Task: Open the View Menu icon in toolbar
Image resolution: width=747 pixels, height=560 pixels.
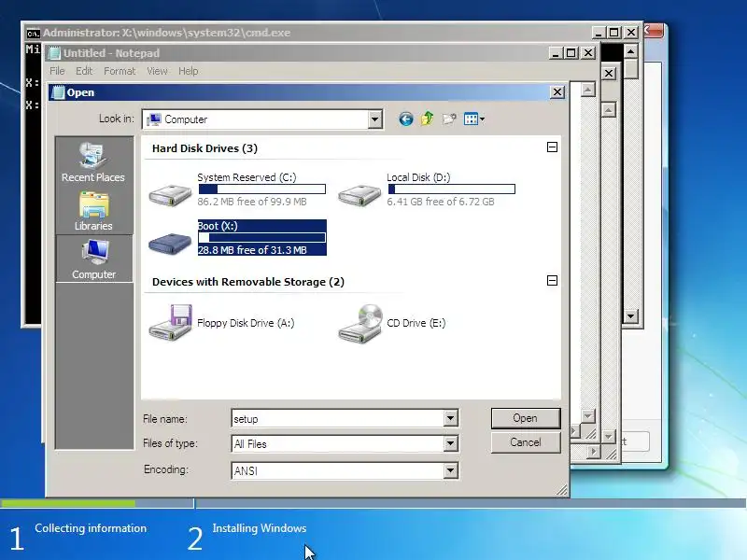Action: click(x=474, y=119)
